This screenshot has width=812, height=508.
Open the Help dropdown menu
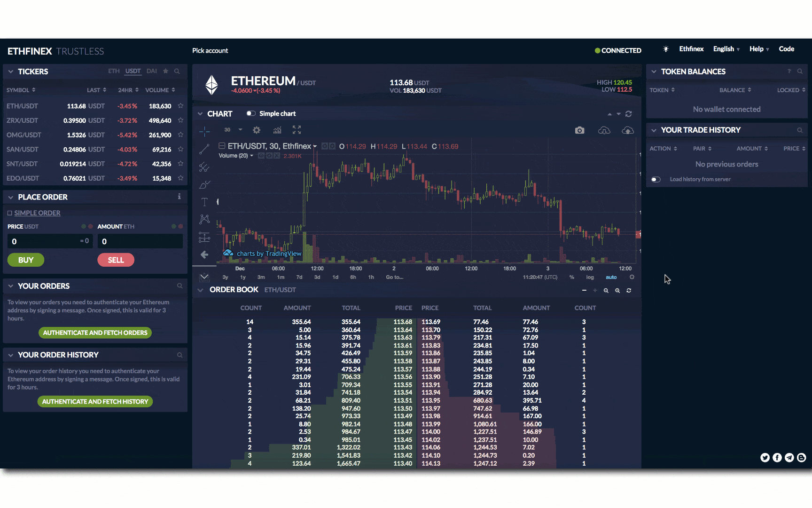pos(759,49)
